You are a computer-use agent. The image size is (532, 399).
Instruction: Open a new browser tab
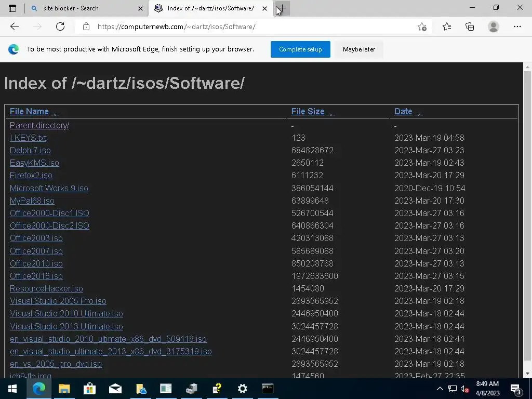coord(282,8)
